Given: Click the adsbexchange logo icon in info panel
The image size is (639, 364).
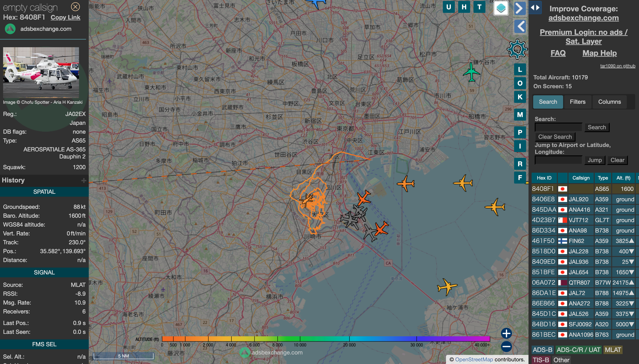Looking at the screenshot, I should 10,29.
